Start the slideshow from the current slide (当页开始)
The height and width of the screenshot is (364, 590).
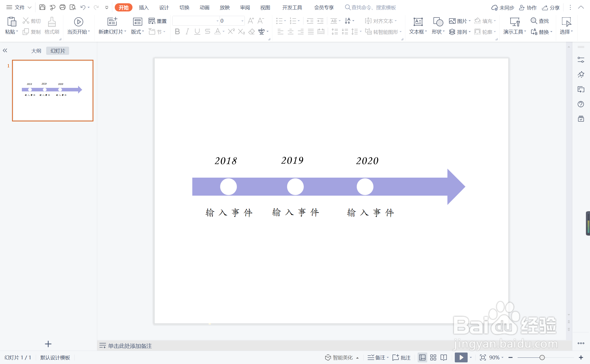[x=78, y=22]
